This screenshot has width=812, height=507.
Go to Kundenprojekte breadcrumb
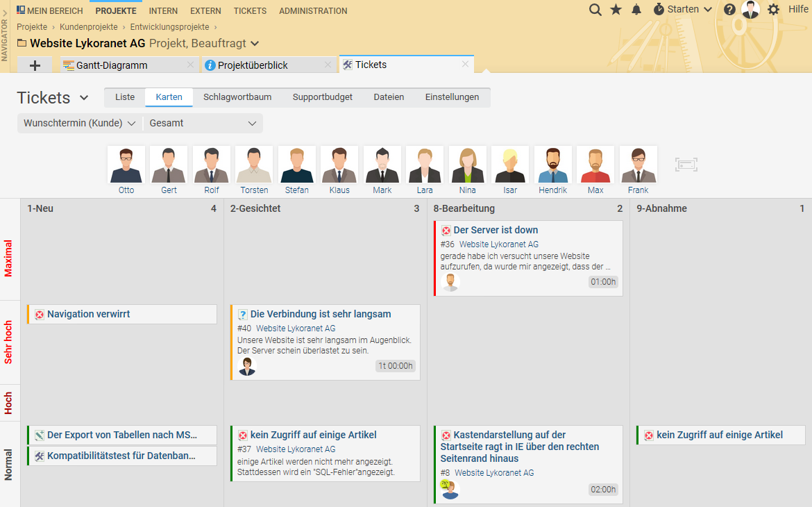pos(89,27)
